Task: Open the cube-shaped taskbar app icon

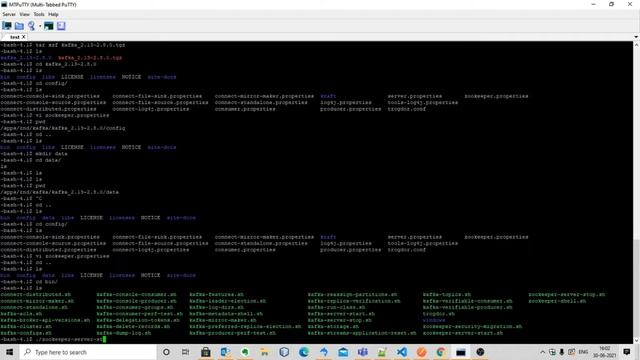Action: click(x=284, y=352)
